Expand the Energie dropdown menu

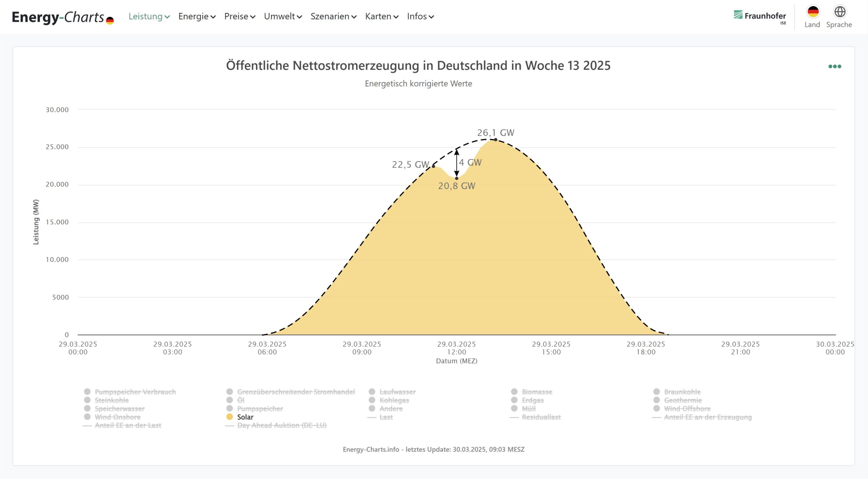(x=197, y=17)
